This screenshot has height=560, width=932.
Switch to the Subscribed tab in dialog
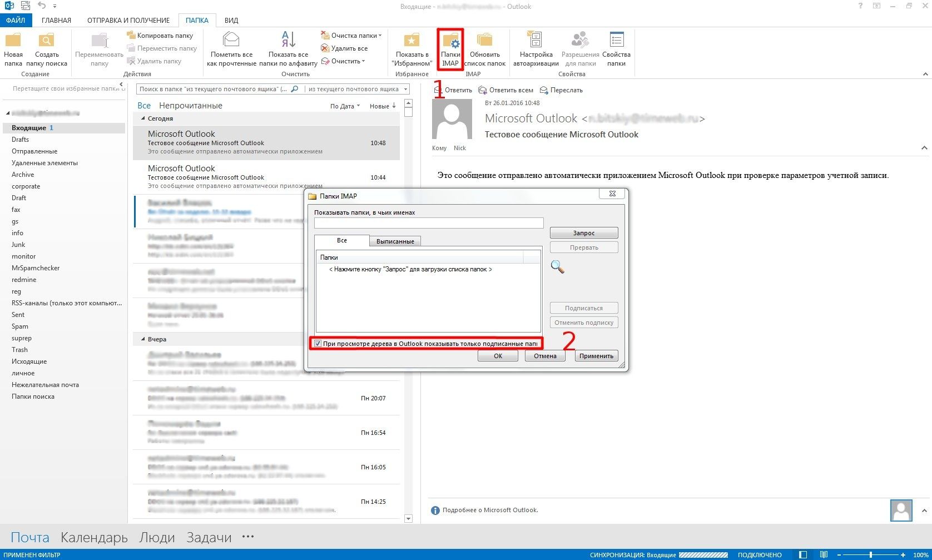pos(395,241)
